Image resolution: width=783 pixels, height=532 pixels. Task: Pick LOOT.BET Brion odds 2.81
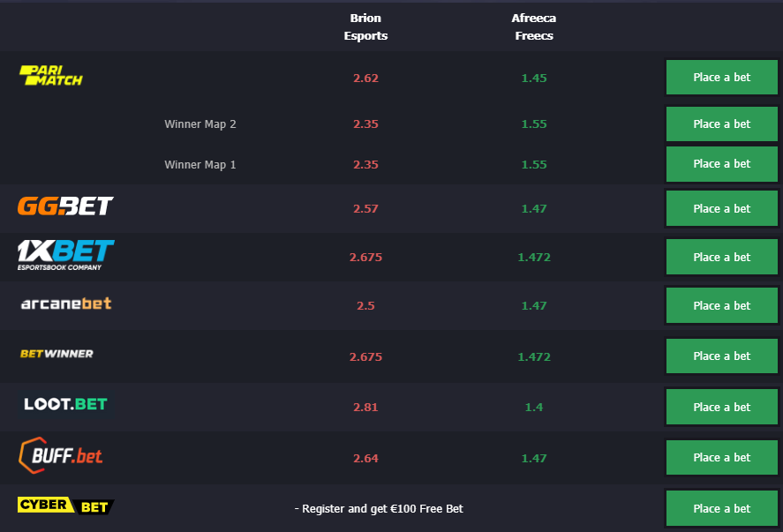[x=365, y=408]
